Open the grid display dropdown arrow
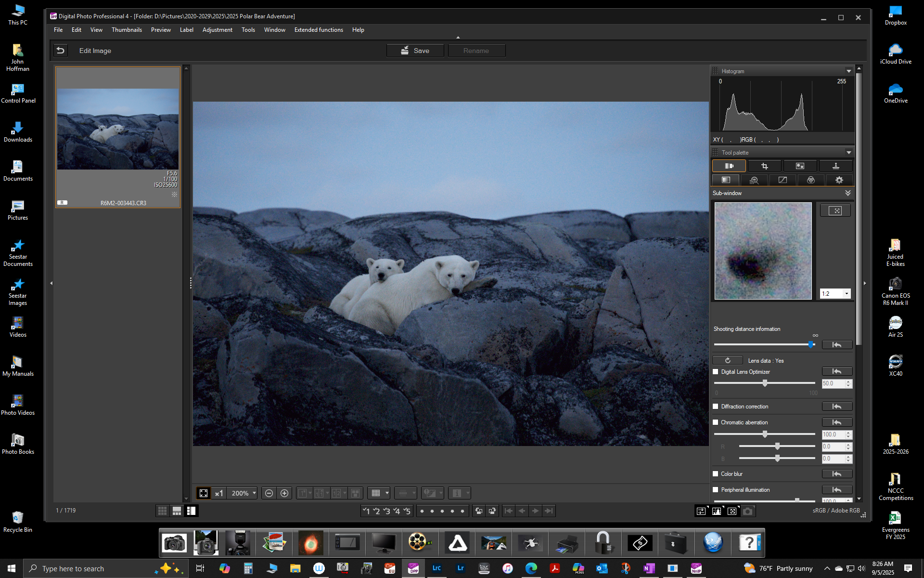This screenshot has height=578, width=924. point(387,493)
